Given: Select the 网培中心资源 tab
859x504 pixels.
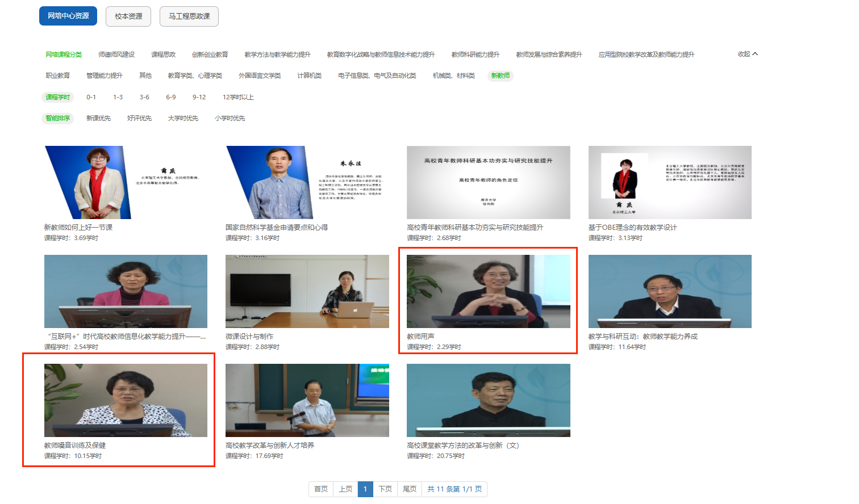Looking at the screenshot, I should (x=68, y=16).
